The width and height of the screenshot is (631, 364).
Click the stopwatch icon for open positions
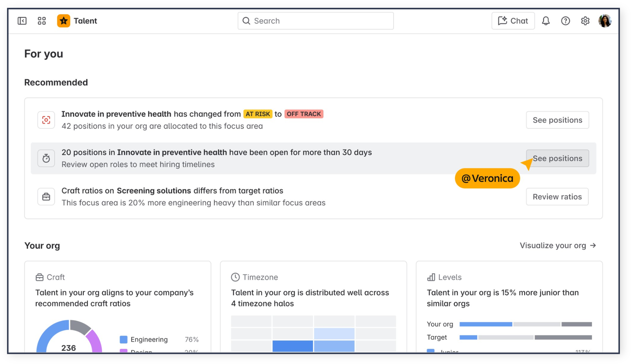pos(46,158)
